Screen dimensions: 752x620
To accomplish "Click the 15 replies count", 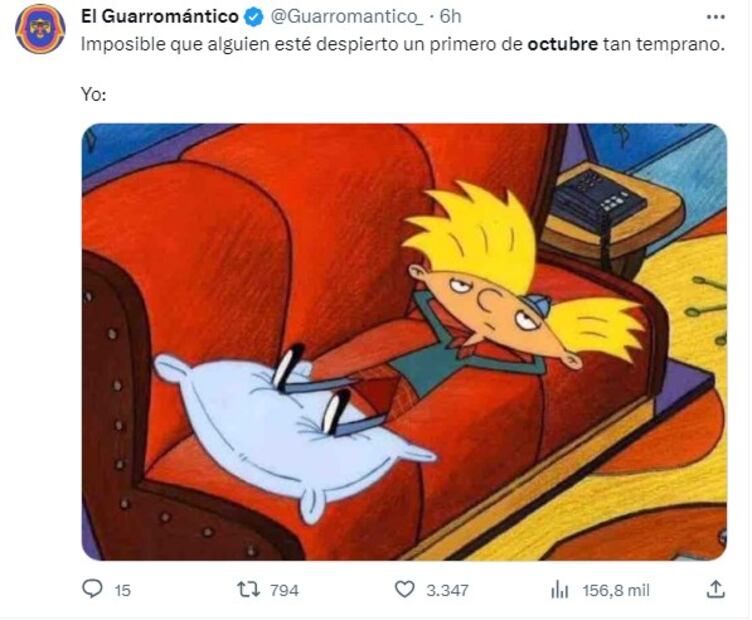I will [123, 590].
